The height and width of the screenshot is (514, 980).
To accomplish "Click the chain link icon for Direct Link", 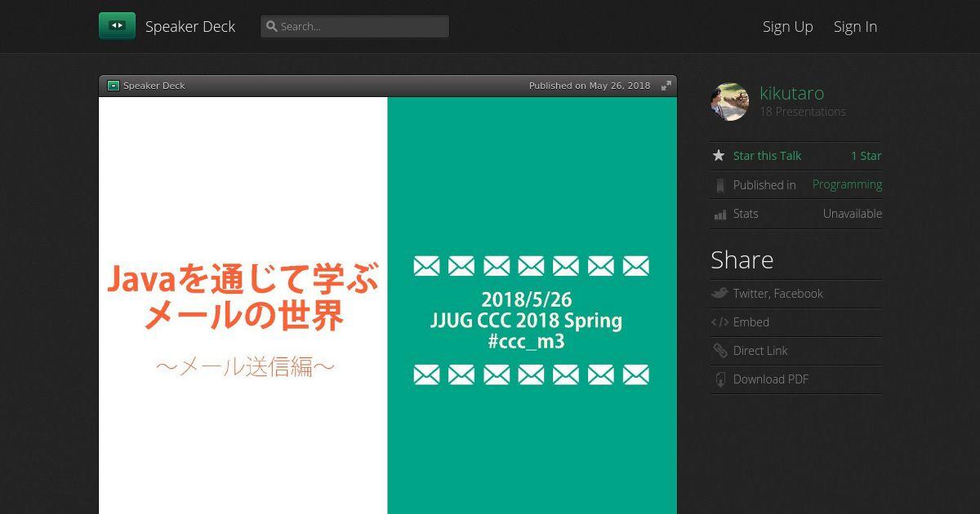I will click(719, 351).
